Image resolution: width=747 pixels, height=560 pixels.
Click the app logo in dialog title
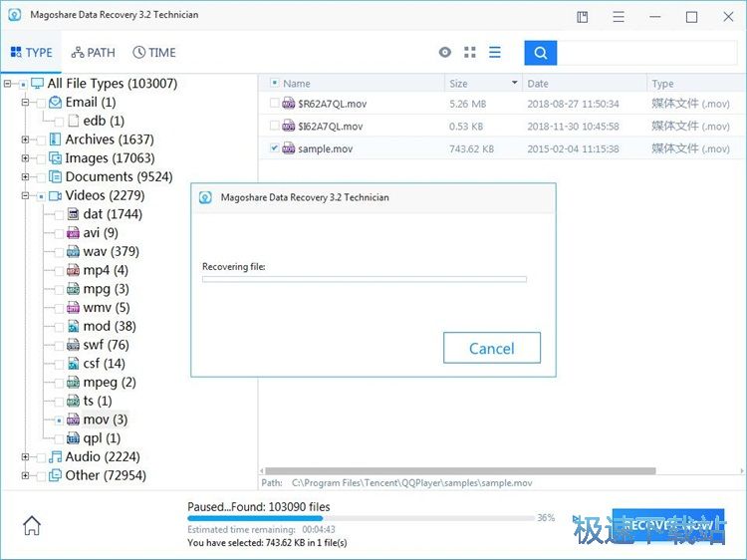click(205, 197)
